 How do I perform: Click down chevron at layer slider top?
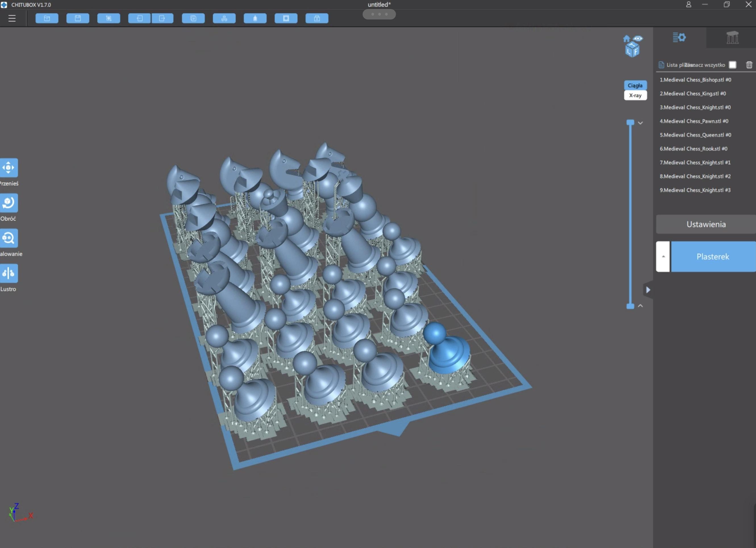[x=640, y=123]
